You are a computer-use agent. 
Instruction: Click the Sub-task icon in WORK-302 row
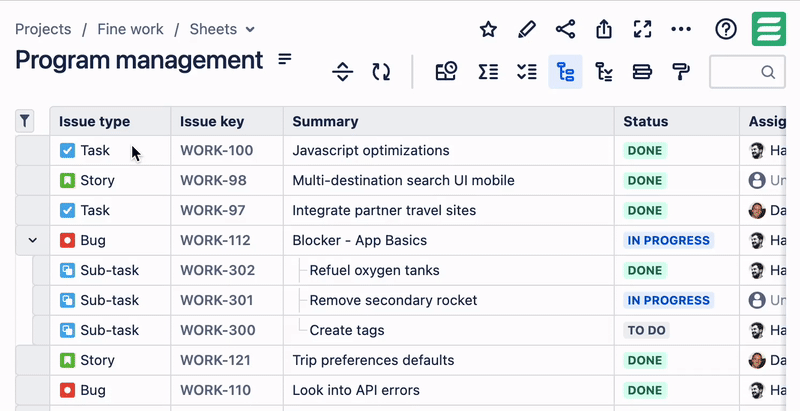[x=67, y=270]
